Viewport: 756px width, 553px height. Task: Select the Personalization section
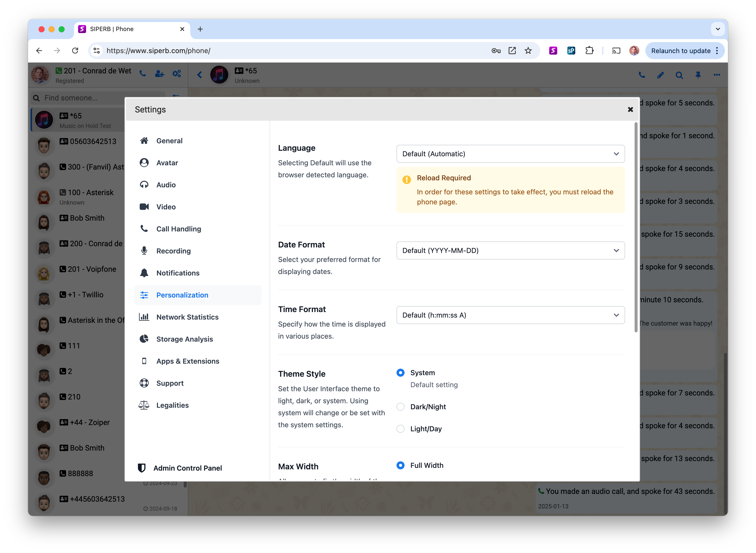pos(197,295)
